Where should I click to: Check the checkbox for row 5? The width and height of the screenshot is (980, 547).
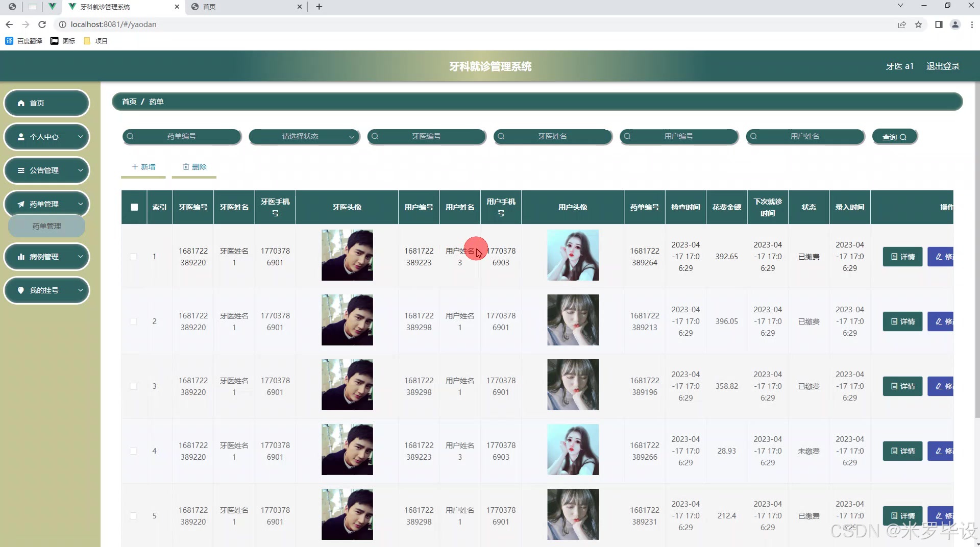(133, 516)
